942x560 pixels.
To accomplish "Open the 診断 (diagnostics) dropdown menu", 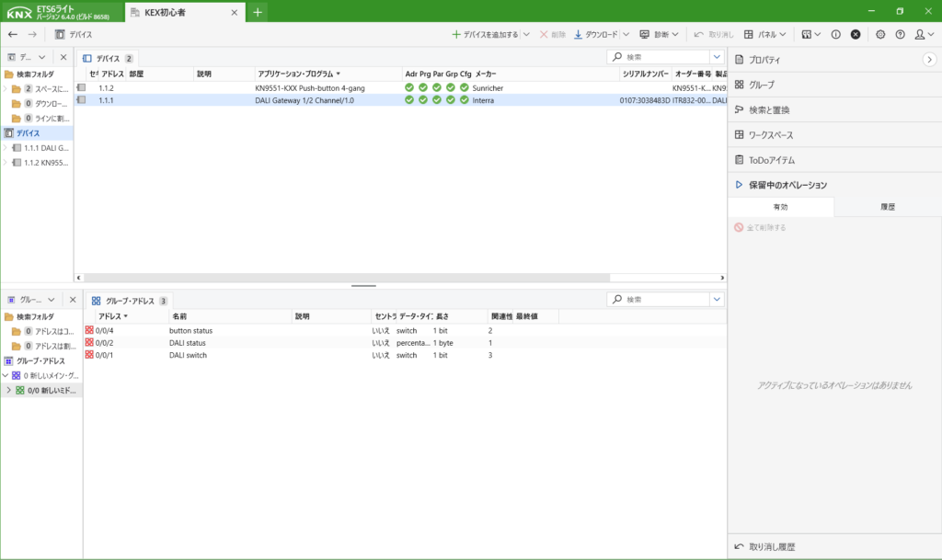I will [660, 34].
